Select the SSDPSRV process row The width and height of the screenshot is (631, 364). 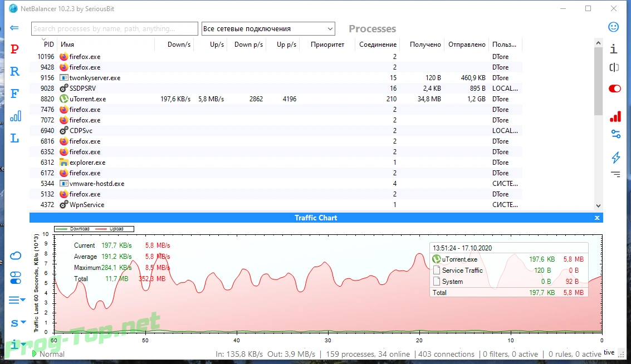(276, 88)
